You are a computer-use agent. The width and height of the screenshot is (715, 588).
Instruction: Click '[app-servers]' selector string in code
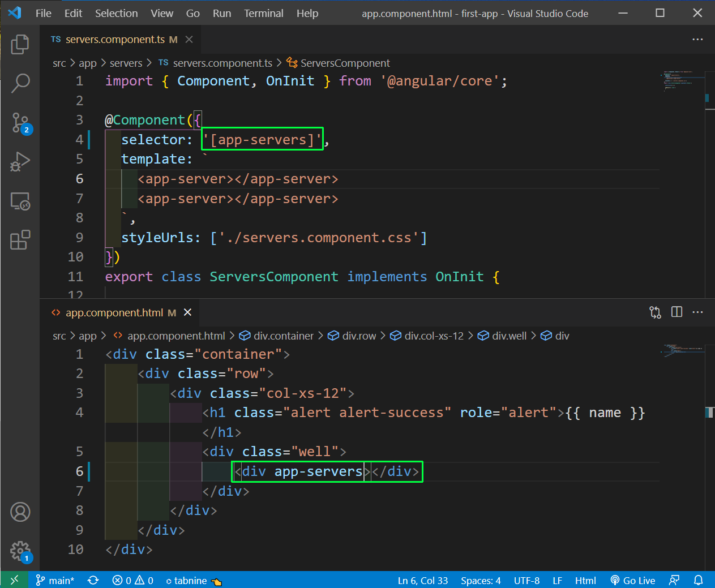click(263, 139)
